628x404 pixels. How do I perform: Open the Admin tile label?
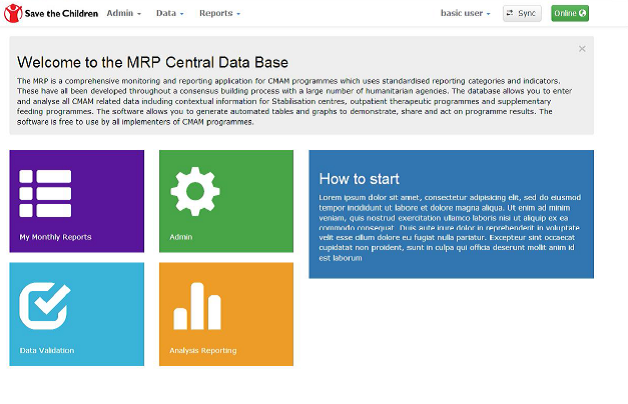point(181,237)
